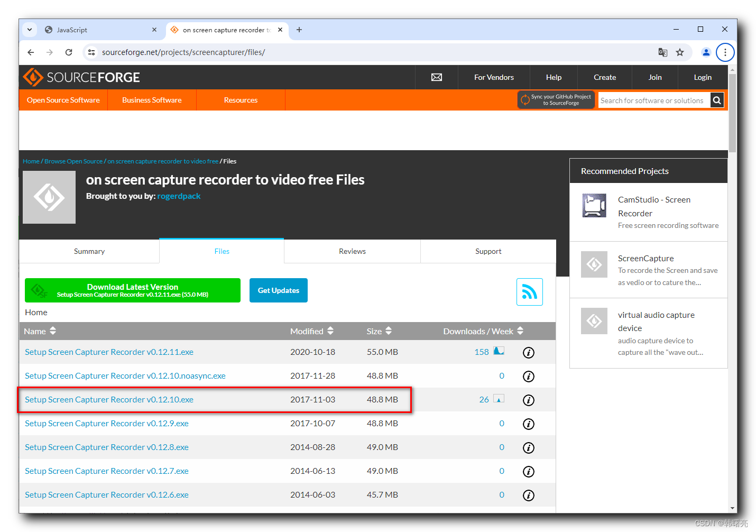Open the Summary tab
This screenshot has height=532, width=756.
click(89, 251)
